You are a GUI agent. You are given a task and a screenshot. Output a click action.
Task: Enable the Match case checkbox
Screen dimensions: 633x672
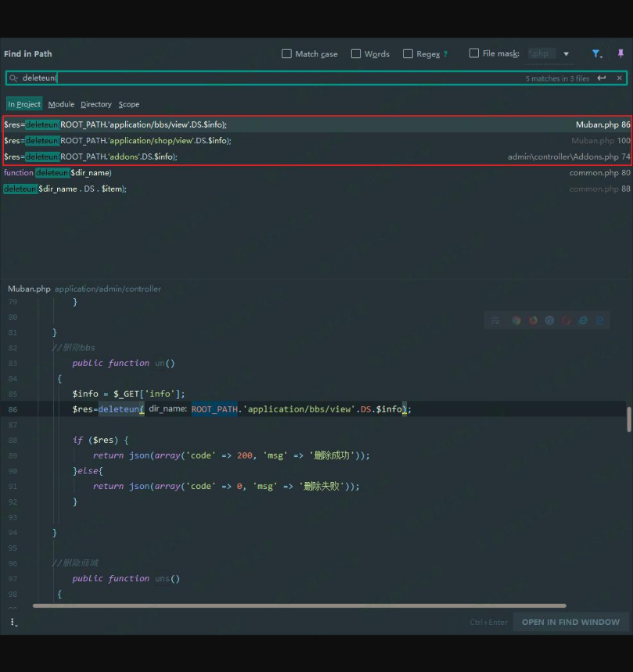click(x=286, y=54)
